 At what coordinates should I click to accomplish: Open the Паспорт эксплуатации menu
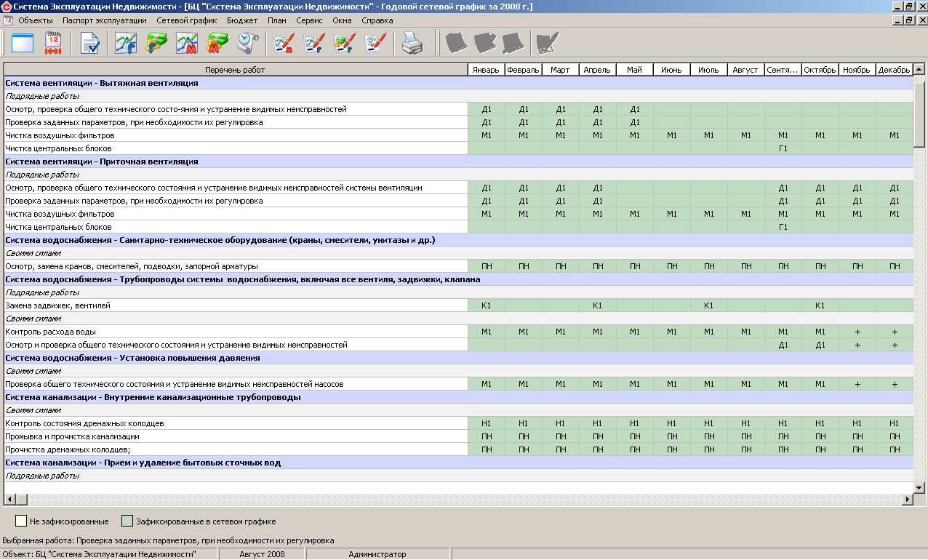pyautogui.click(x=105, y=20)
